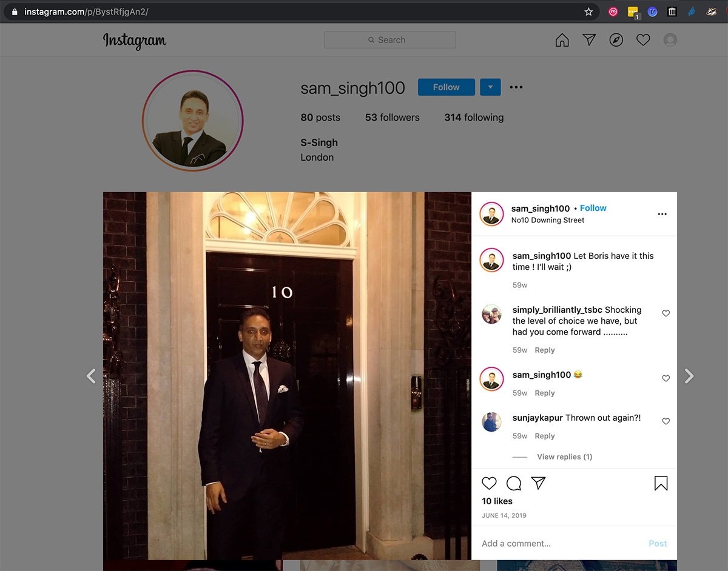
Task: Like sunjaykapur's comment heart
Action: 666,421
